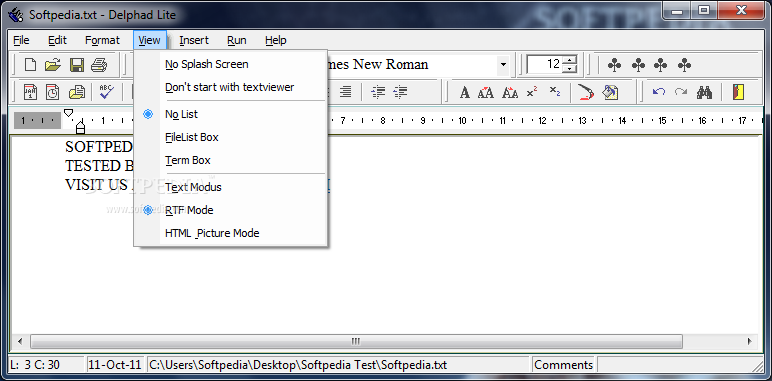This screenshot has height=381, width=772.
Task: Click the TESTED B text line in document
Action: (x=99, y=166)
